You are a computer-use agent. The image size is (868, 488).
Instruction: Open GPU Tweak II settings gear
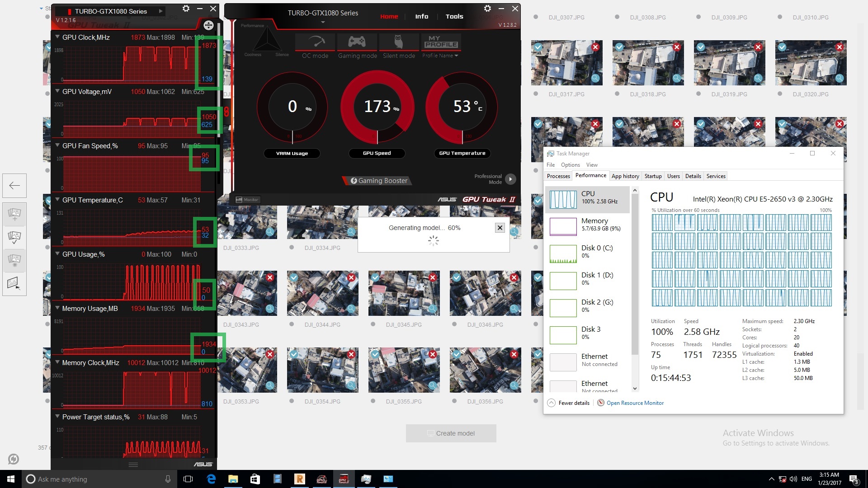pyautogui.click(x=487, y=8)
